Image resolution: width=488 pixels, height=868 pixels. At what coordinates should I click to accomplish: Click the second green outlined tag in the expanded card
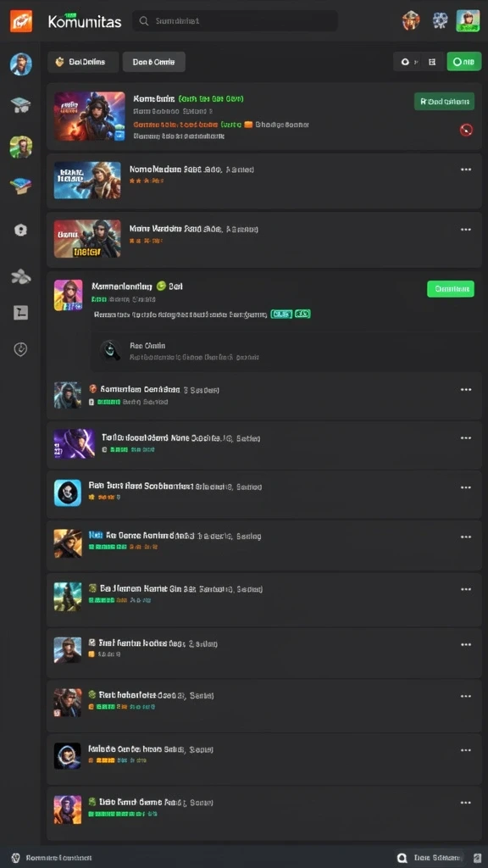click(x=302, y=314)
